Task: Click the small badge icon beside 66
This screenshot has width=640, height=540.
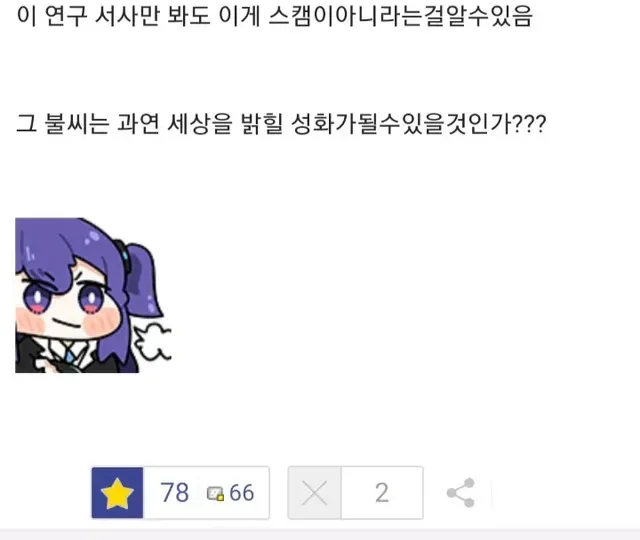Action: pos(215,493)
